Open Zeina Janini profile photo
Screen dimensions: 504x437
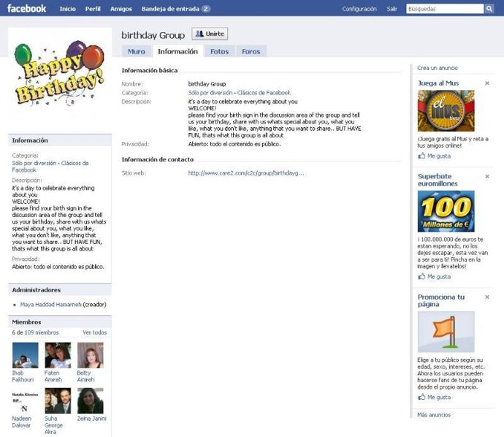[91, 400]
